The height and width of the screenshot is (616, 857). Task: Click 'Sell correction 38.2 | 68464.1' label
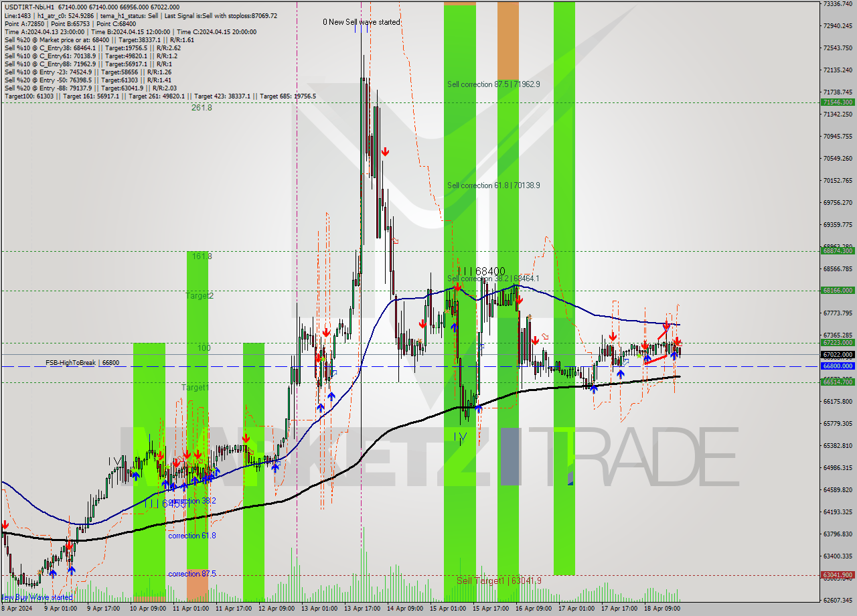493,279
